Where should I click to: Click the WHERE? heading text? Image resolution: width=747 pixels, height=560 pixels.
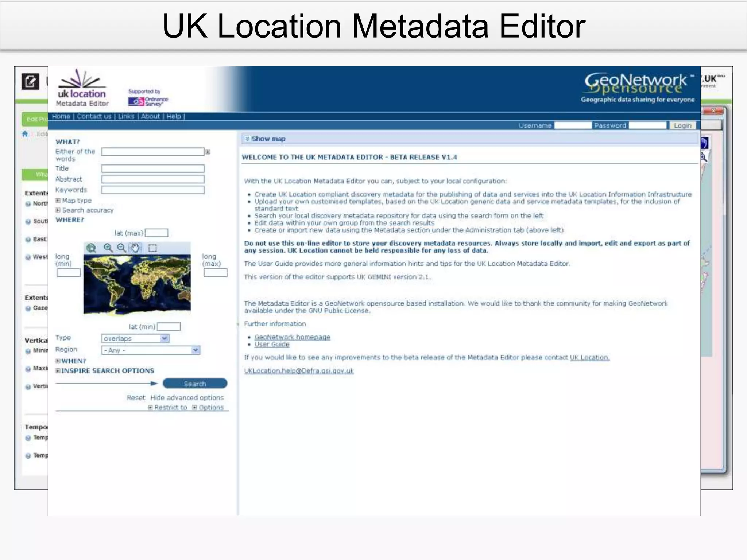pyautogui.click(x=70, y=220)
